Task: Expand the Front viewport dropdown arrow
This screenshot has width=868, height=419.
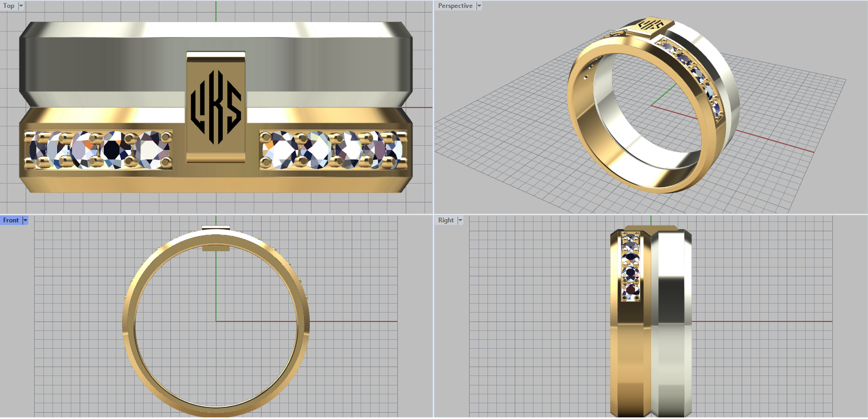Action: [25, 220]
